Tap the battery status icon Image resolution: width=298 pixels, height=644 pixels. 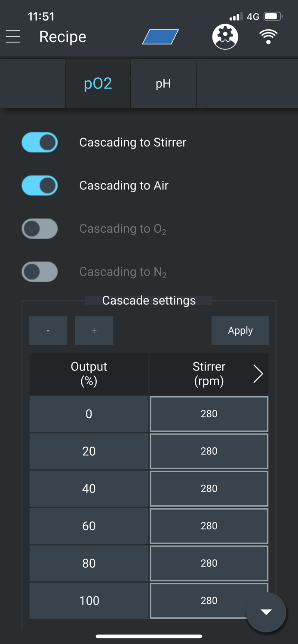273,17
